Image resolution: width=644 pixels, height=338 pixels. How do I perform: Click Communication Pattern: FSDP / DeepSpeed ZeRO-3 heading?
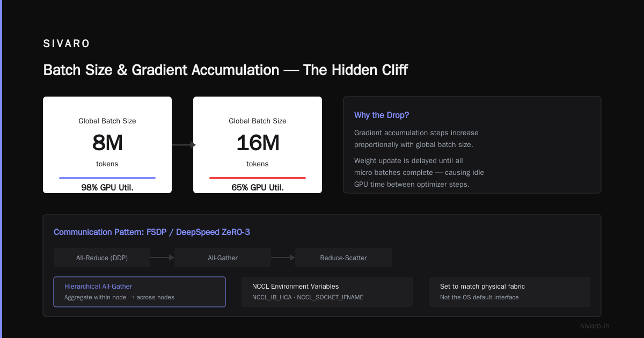click(x=152, y=232)
